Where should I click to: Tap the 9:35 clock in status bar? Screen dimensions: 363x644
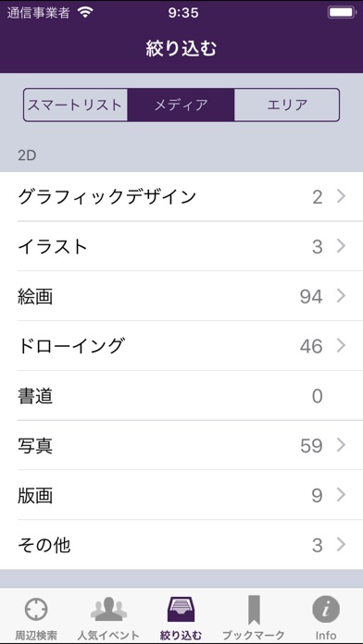click(183, 13)
